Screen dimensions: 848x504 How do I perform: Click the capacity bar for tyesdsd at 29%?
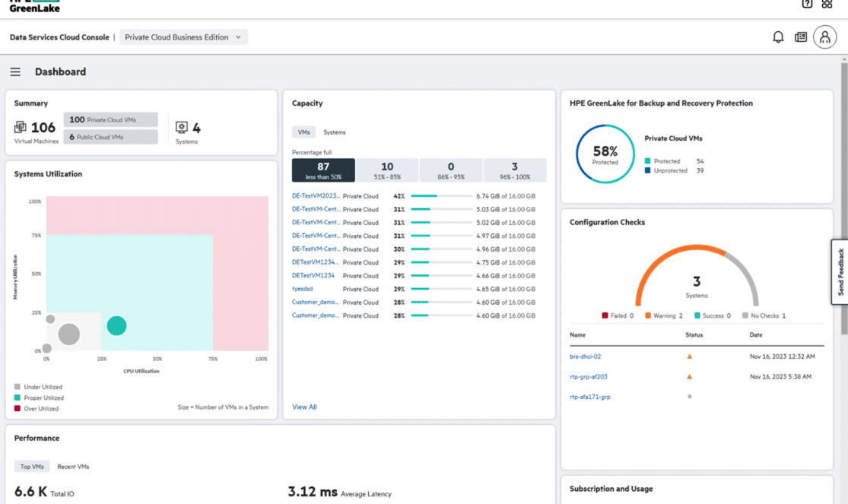(441, 289)
